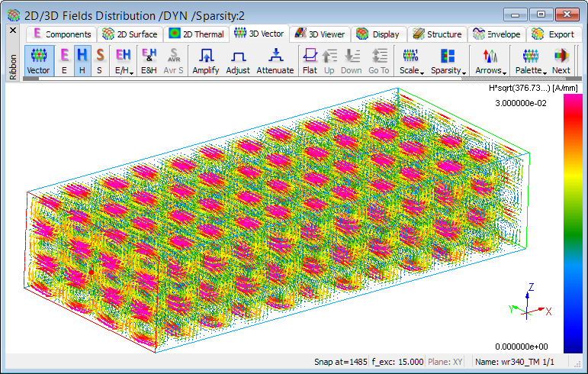This screenshot has height=374, width=588.
Task: Toggle the E field display
Action: (x=64, y=61)
